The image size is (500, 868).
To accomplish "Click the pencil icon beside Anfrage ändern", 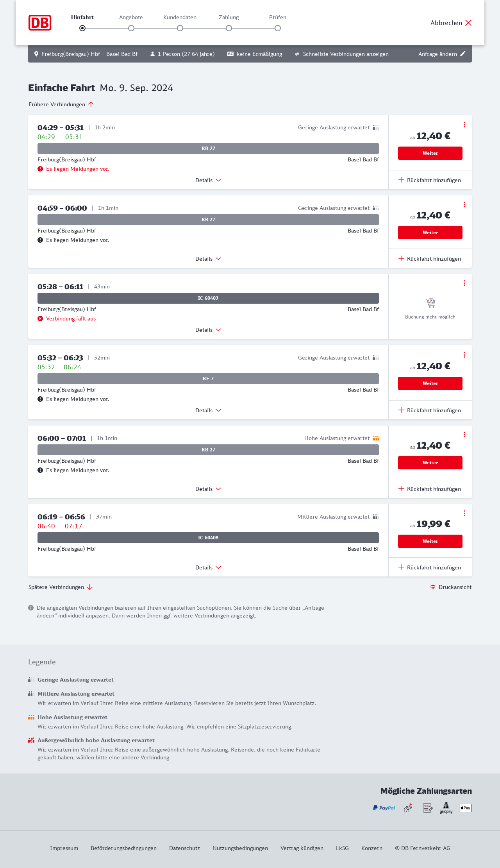I will [463, 54].
